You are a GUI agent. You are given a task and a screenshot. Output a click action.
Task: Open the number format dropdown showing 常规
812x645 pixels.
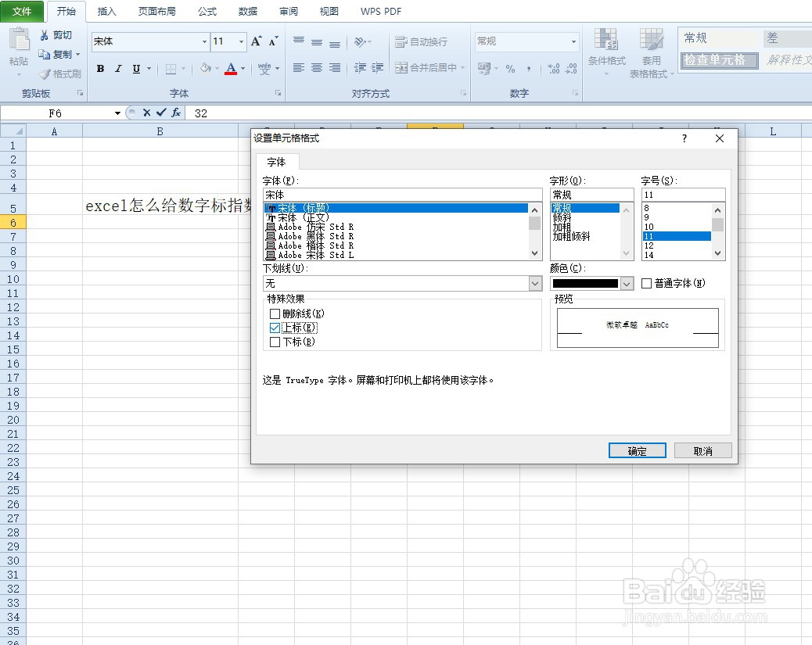(x=574, y=41)
